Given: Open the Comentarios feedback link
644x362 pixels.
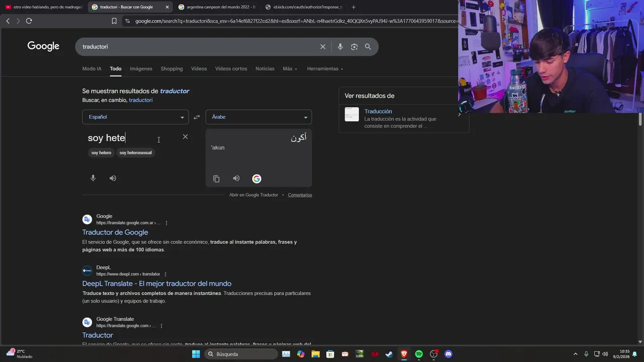Looking at the screenshot, I should tap(300, 195).
